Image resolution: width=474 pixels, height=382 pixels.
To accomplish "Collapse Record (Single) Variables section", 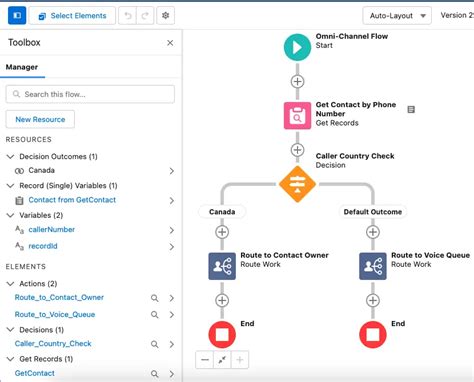I will click(10, 185).
